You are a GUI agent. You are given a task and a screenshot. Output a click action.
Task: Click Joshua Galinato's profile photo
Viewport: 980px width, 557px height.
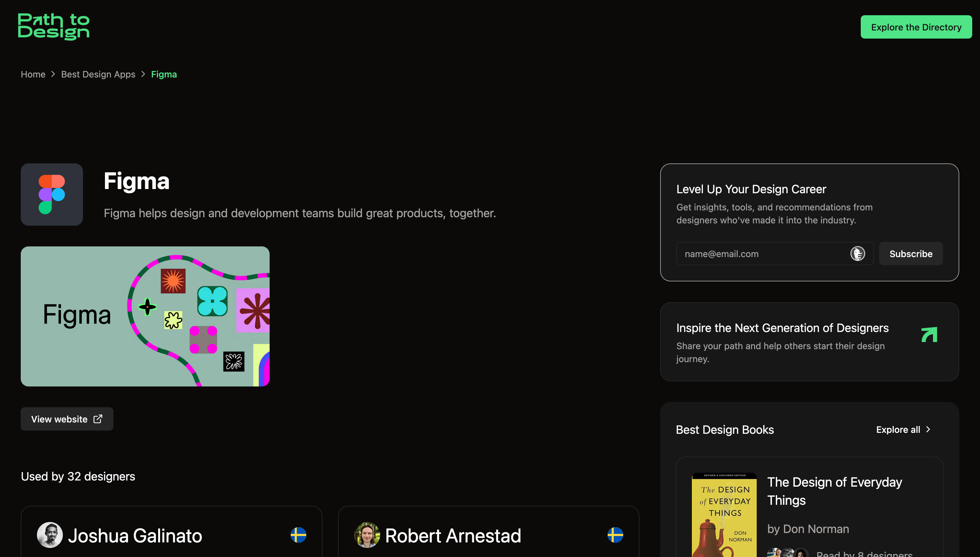pyautogui.click(x=50, y=534)
